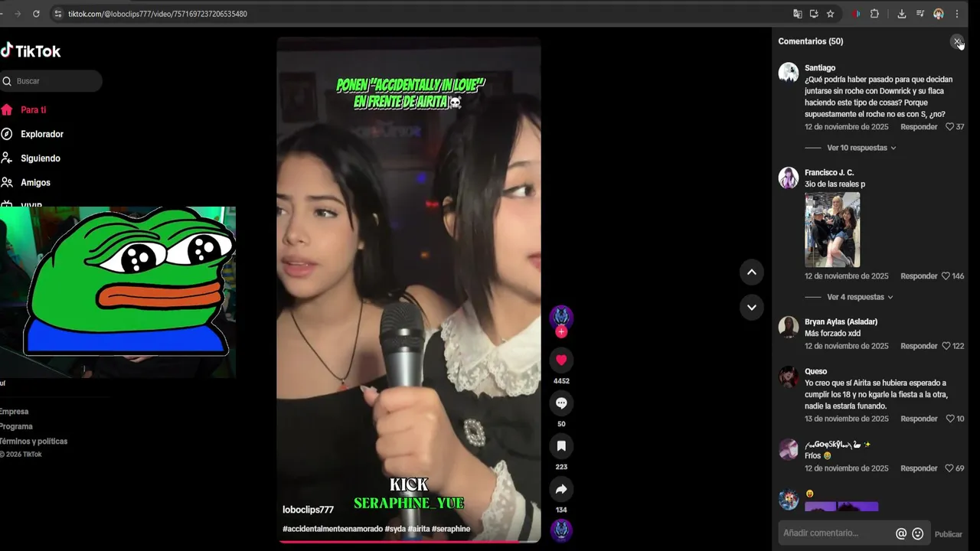
Task: Like Francisco J. C.'s comment
Action: click(946, 276)
